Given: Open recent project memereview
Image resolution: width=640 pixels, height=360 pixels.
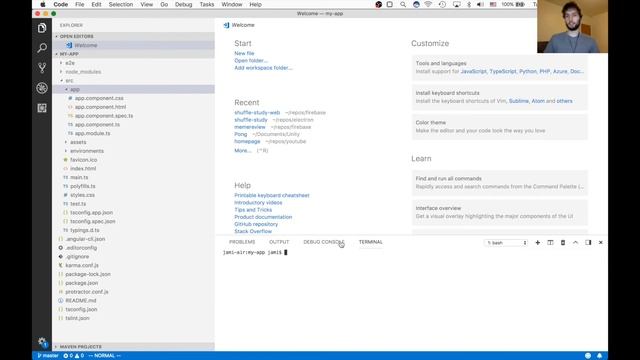Looking at the screenshot, I should [x=250, y=127].
